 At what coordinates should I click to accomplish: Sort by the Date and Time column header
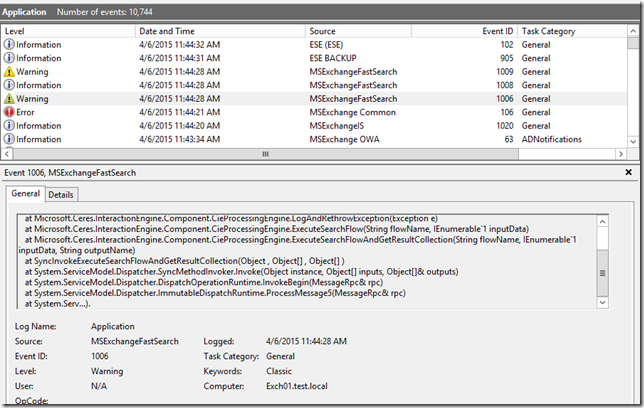pyautogui.click(x=220, y=31)
